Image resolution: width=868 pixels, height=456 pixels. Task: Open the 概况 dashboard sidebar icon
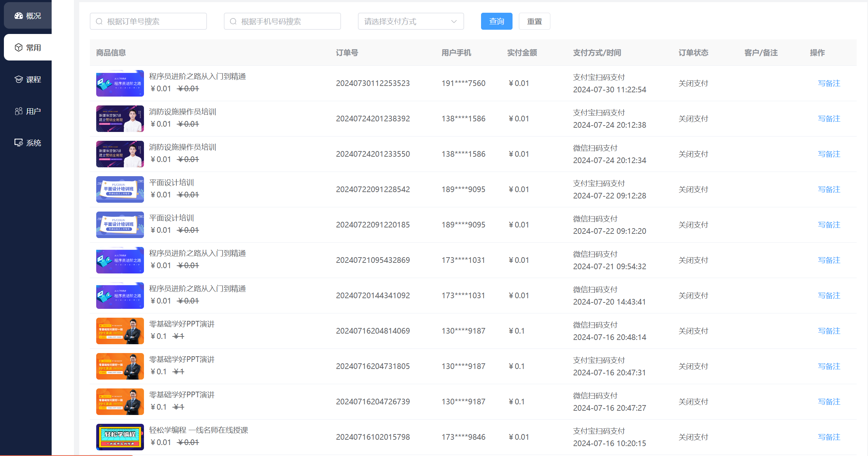(x=19, y=16)
